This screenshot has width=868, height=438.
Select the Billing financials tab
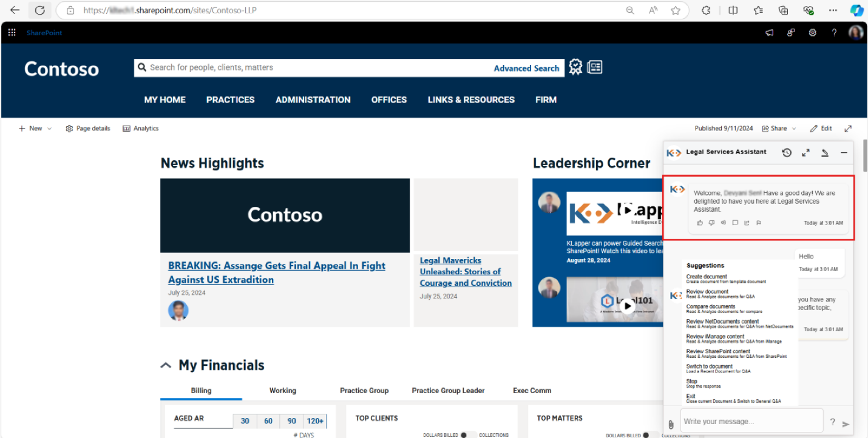click(201, 391)
